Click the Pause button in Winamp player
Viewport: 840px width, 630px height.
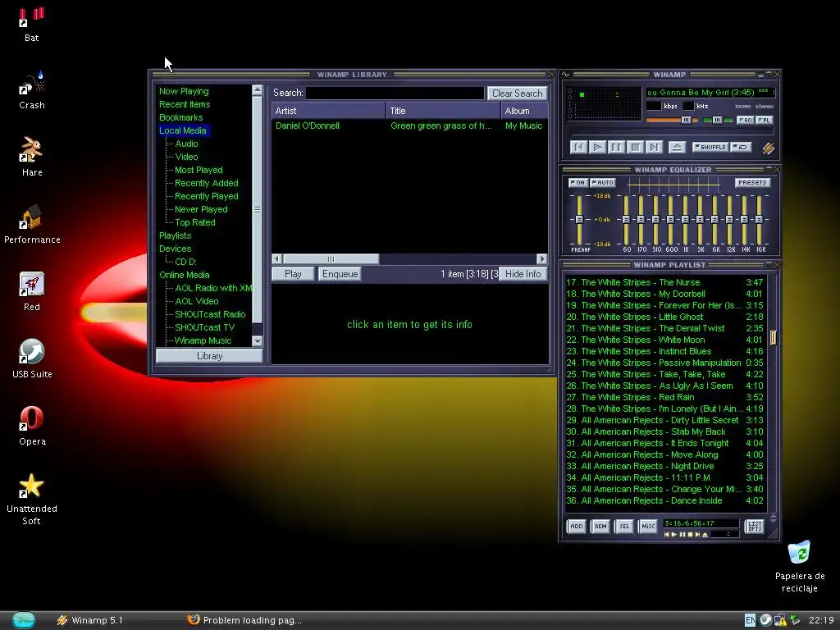[617, 148]
